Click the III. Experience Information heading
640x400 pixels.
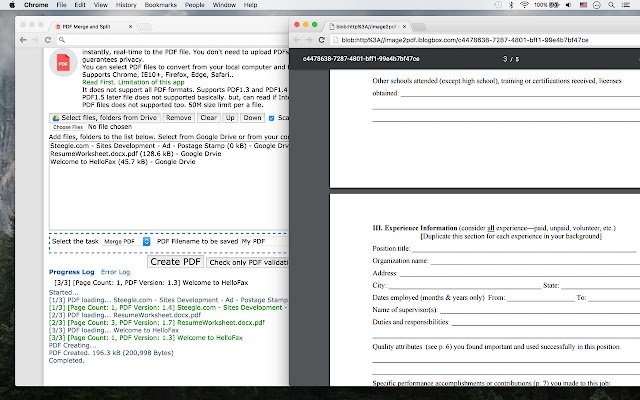[x=415, y=228]
